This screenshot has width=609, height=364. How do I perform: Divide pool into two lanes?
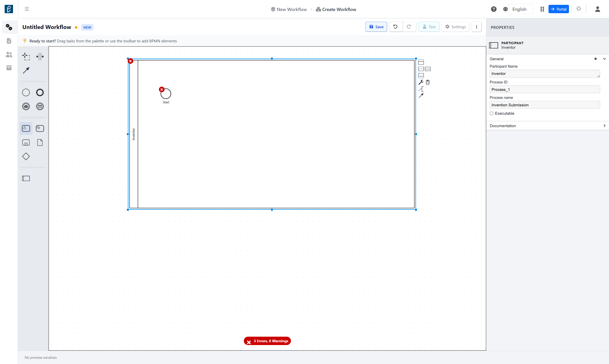pos(421,69)
